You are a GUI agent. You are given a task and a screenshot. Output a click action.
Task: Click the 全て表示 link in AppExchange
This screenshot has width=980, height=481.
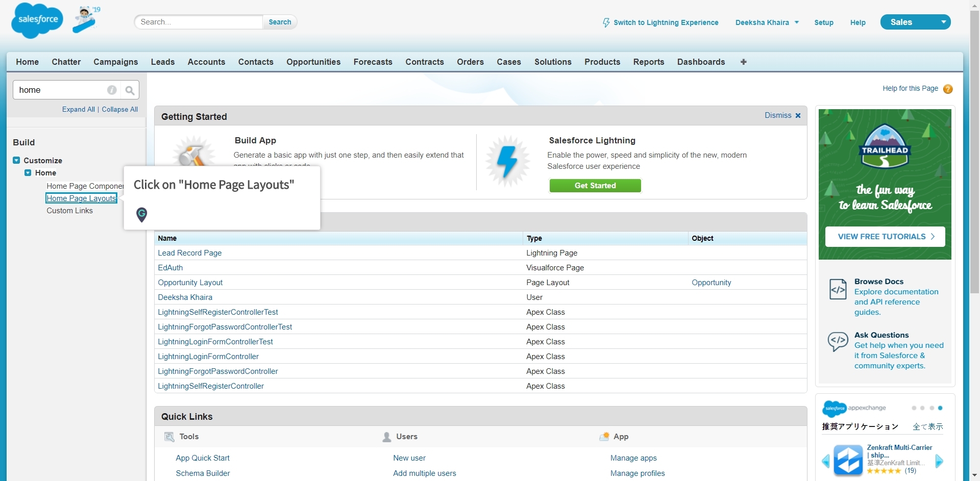click(927, 426)
